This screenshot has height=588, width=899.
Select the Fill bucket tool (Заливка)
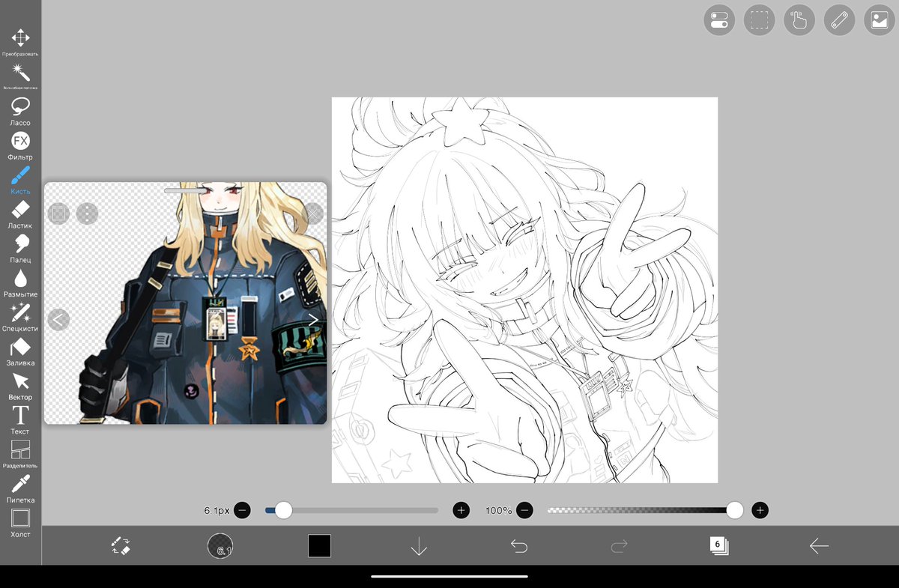(x=20, y=352)
